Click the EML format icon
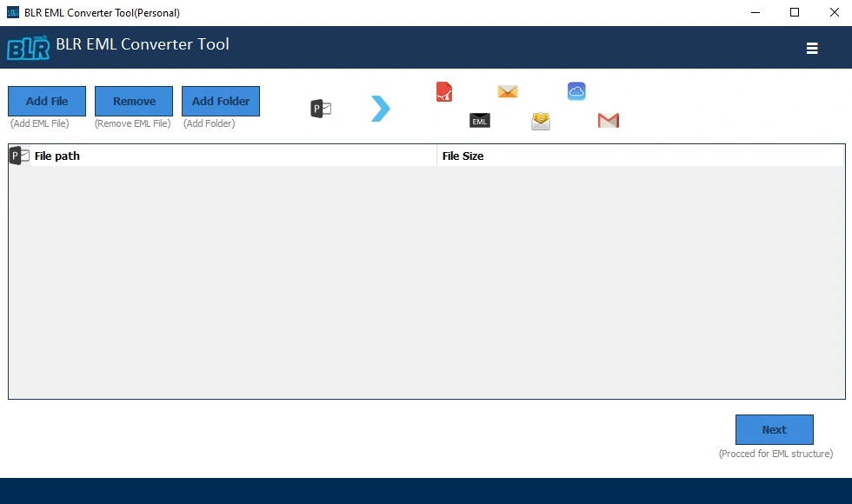Viewport: 852px width, 504px height. pos(479,121)
